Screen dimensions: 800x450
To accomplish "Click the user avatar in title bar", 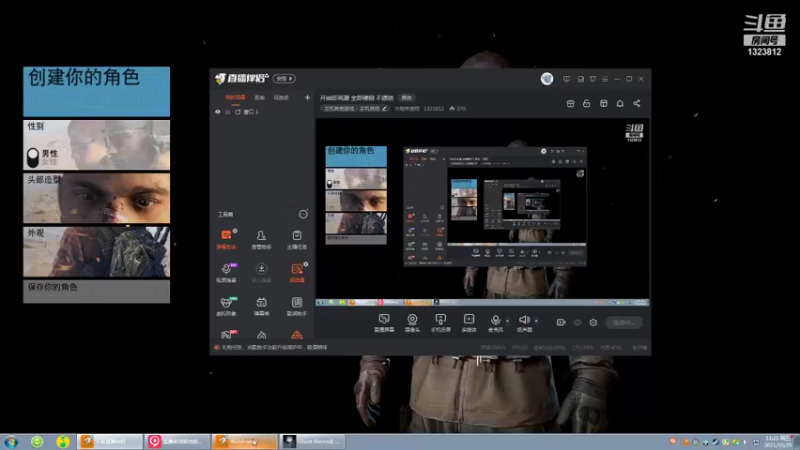I will (x=547, y=79).
